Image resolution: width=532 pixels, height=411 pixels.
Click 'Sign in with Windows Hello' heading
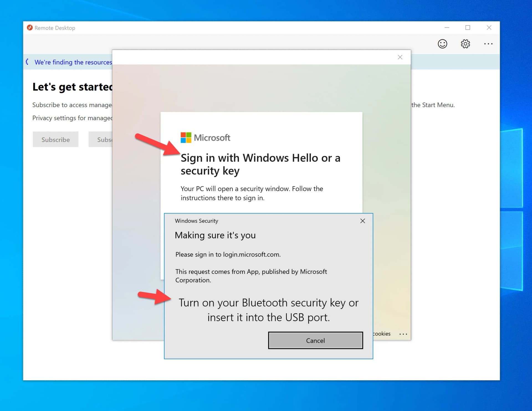point(260,164)
